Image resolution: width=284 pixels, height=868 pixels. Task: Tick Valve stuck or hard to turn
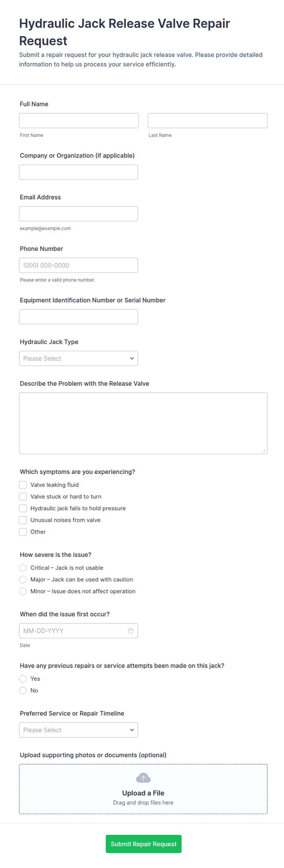tap(23, 497)
